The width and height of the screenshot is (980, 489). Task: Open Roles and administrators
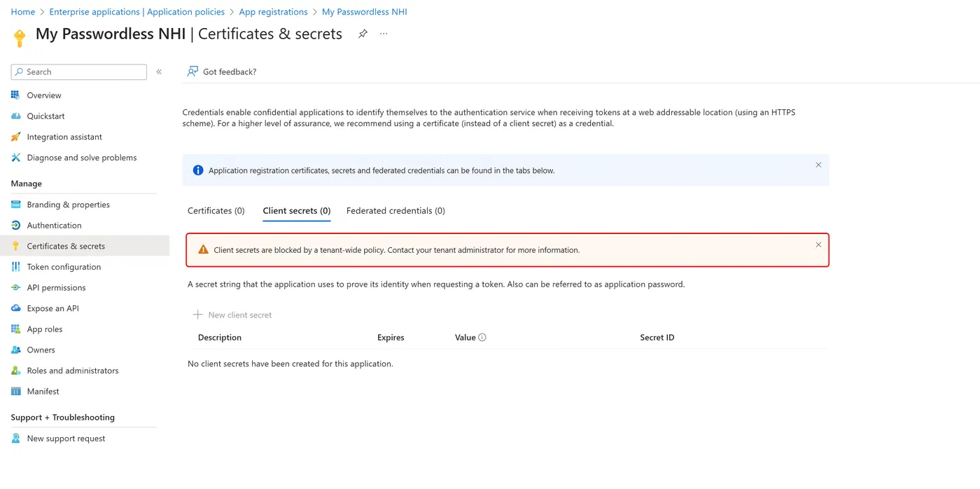(73, 371)
